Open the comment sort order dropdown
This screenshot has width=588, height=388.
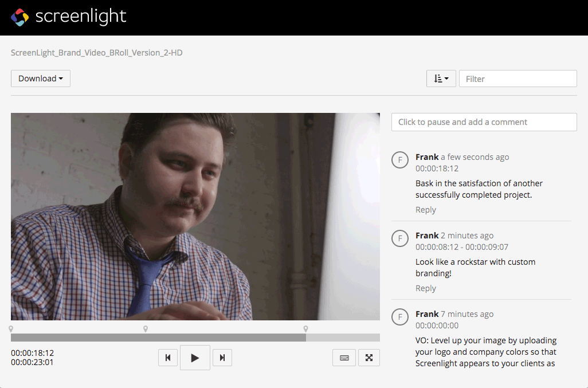[x=441, y=79]
